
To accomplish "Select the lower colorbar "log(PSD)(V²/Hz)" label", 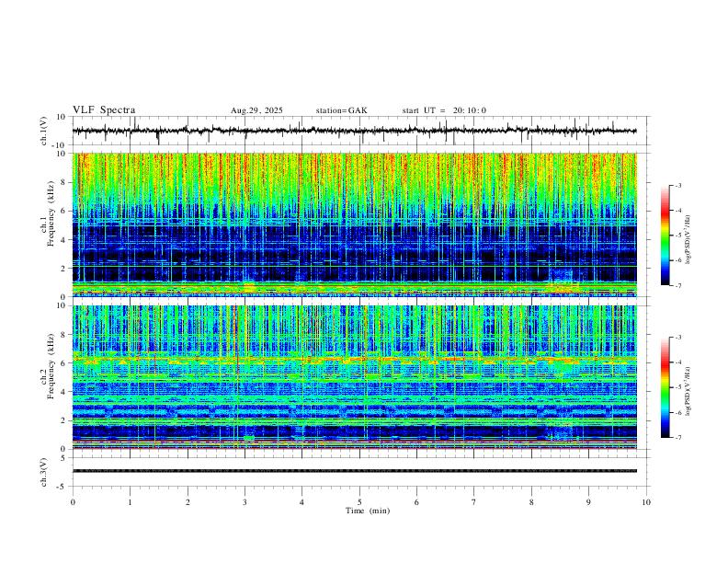I will point(688,391).
